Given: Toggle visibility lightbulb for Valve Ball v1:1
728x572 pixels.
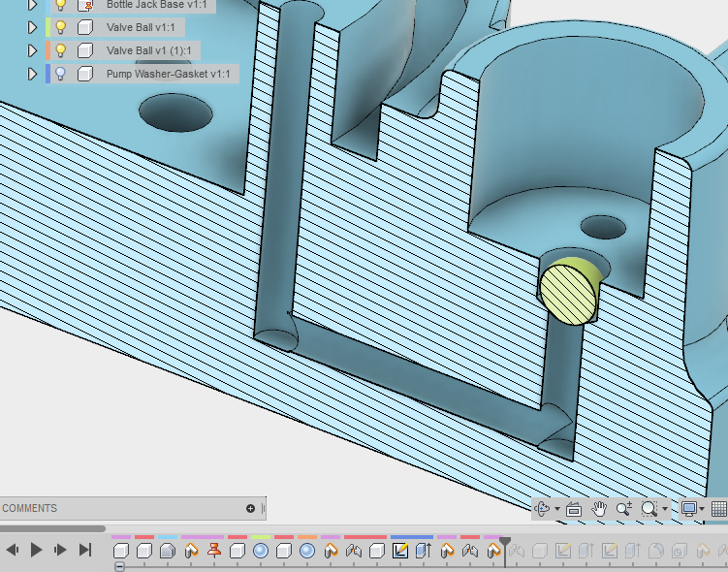Looking at the screenshot, I should click(x=60, y=27).
